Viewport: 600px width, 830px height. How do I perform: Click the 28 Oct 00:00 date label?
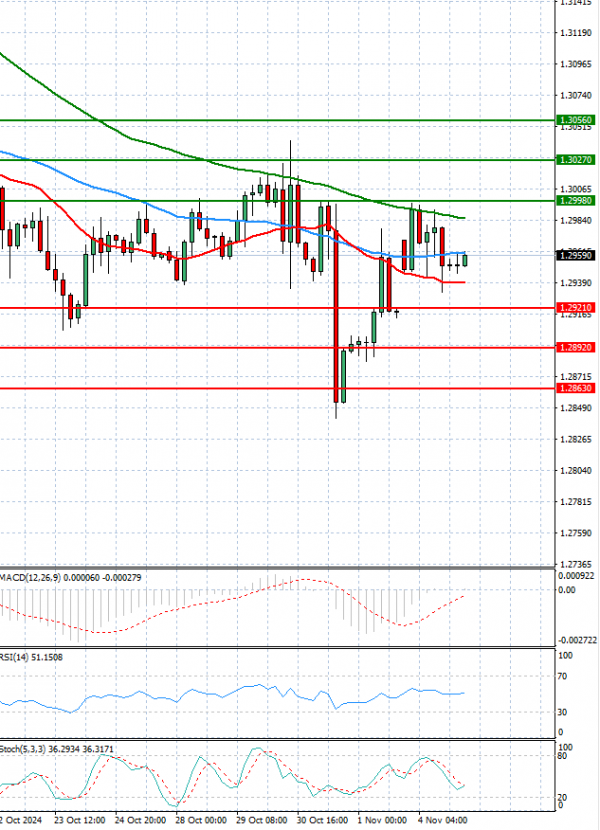pos(200,819)
